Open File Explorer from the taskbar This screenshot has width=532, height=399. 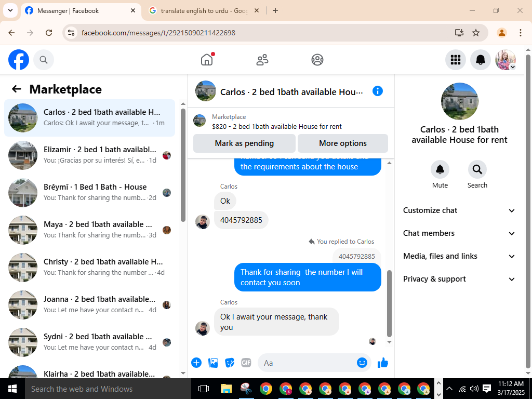tap(226, 389)
